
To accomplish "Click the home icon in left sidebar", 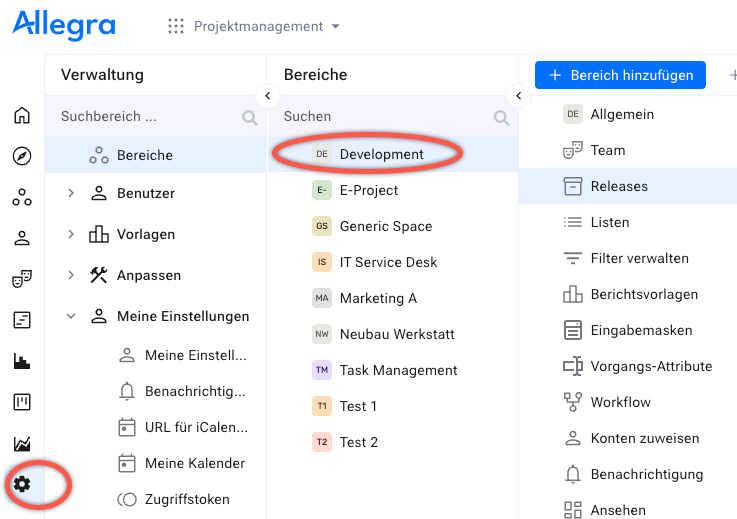I will [x=21, y=115].
